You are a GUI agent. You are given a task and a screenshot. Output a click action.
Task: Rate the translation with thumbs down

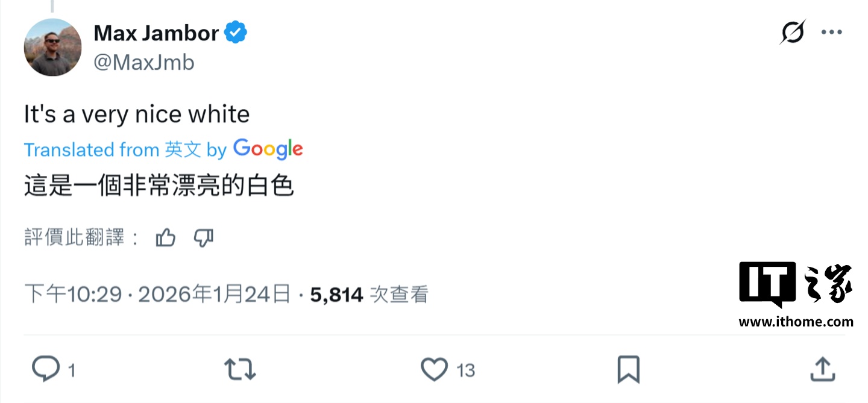point(204,238)
